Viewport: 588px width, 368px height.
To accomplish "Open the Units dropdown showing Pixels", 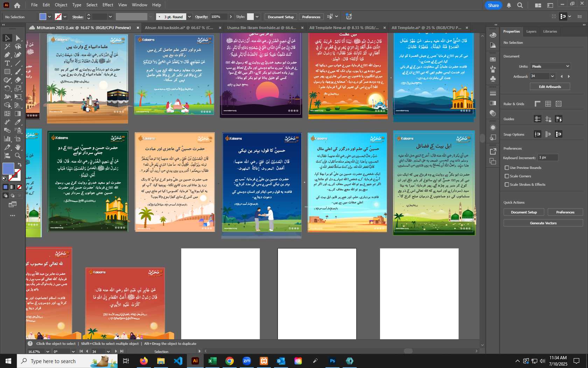I will pos(550,66).
